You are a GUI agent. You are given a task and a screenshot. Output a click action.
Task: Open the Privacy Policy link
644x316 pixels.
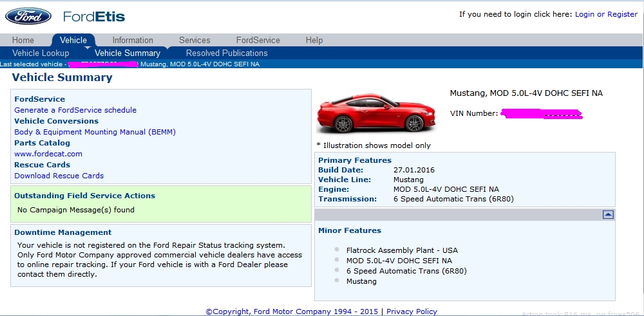[x=412, y=311]
